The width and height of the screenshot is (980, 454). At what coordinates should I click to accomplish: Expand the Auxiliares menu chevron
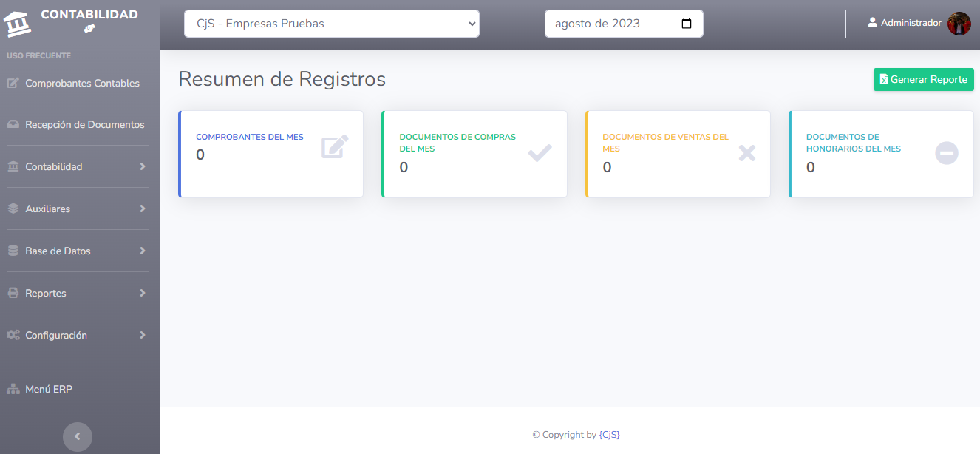pyautogui.click(x=143, y=209)
